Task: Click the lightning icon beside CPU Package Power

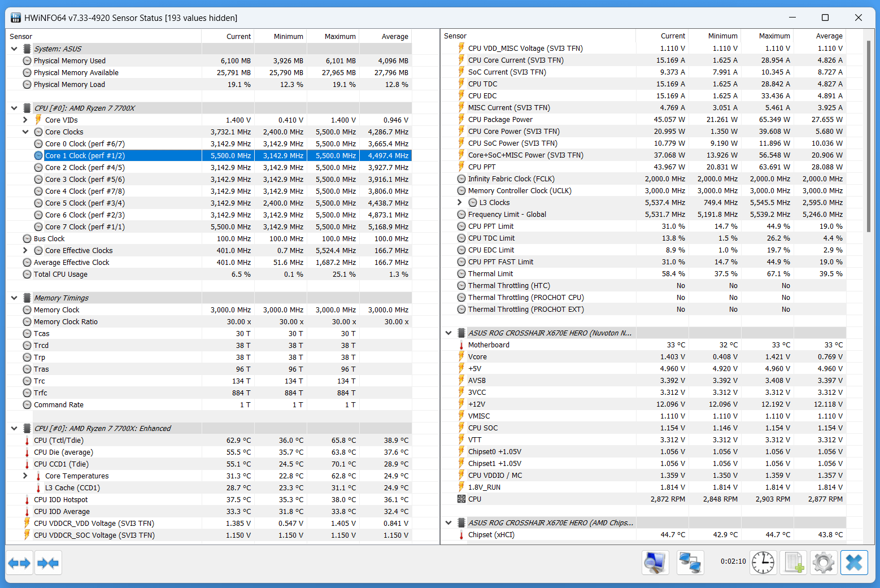Action: [461, 119]
